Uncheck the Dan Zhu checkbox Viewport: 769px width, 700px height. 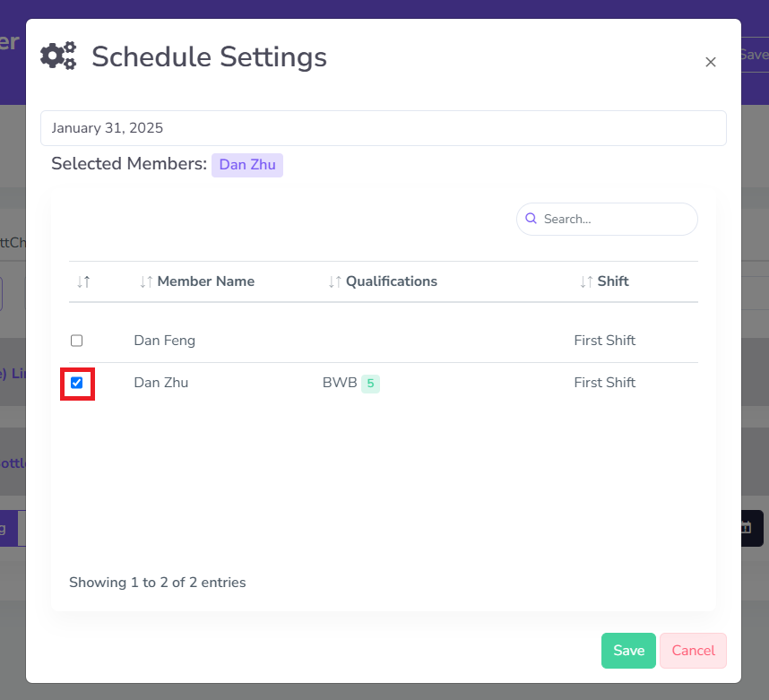(x=77, y=383)
